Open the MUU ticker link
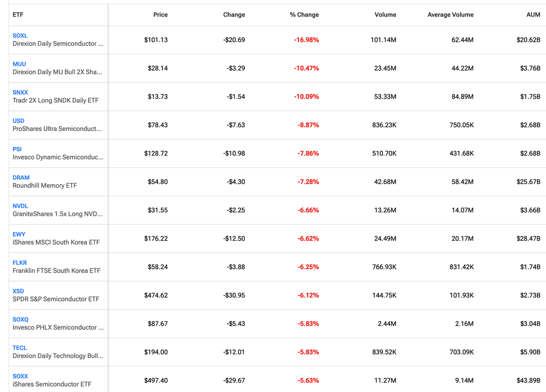This screenshot has height=392, width=546. coord(19,64)
